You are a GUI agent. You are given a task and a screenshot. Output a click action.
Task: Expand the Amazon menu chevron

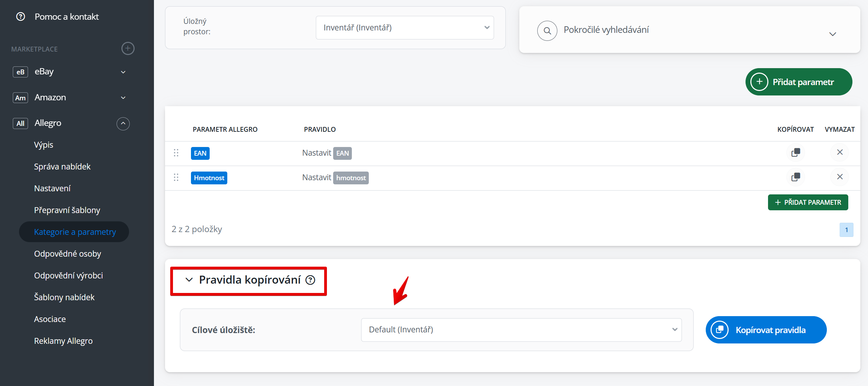[x=123, y=98]
